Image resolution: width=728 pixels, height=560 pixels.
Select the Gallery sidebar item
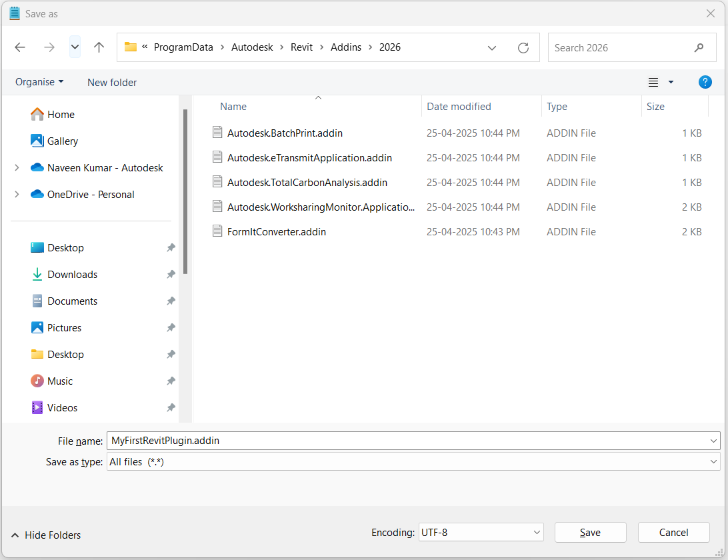(62, 141)
